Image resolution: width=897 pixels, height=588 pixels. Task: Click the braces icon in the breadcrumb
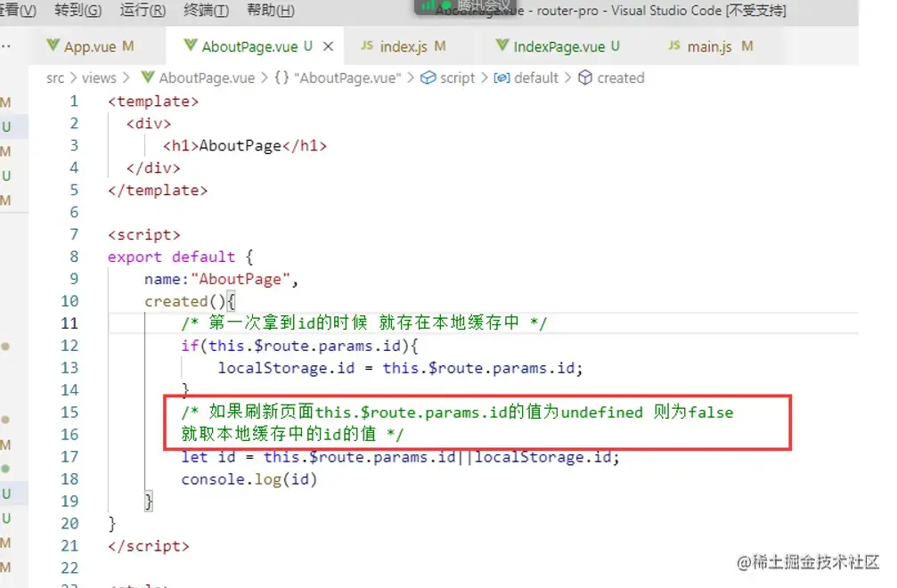tap(281, 78)
